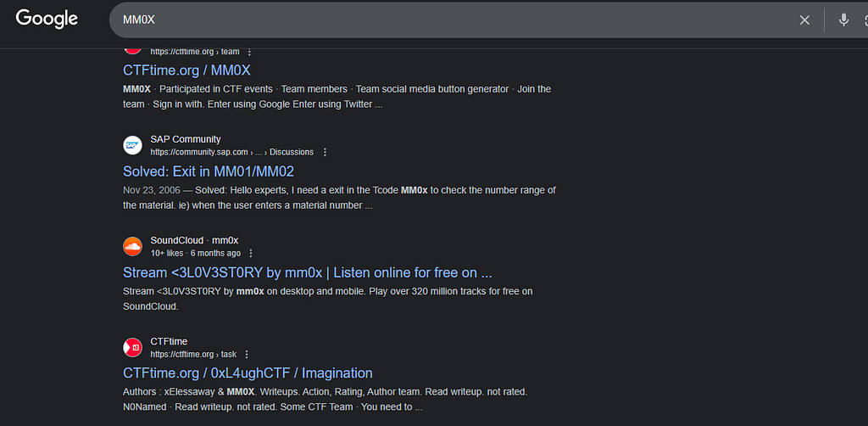
Task: Click the SAP Community favicon
Action: pos(133,146)
